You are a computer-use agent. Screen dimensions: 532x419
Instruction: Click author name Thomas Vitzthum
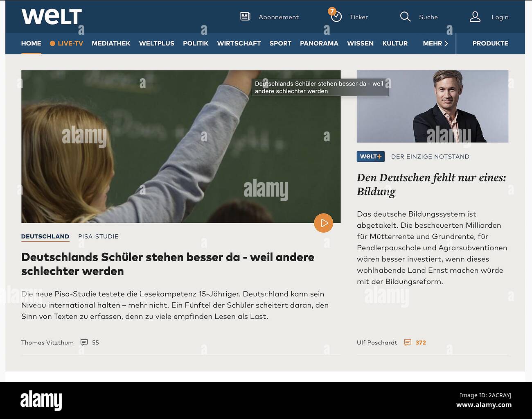47,343
